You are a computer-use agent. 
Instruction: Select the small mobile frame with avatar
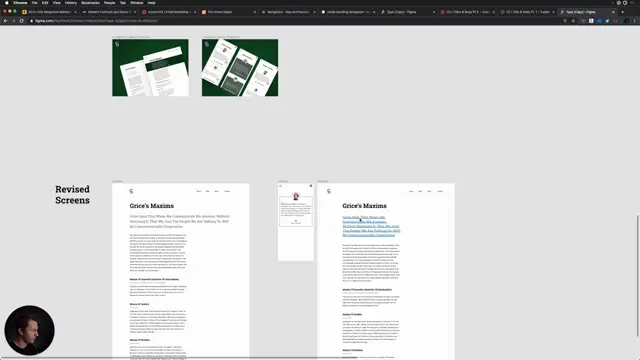click(x=296, y=222)
